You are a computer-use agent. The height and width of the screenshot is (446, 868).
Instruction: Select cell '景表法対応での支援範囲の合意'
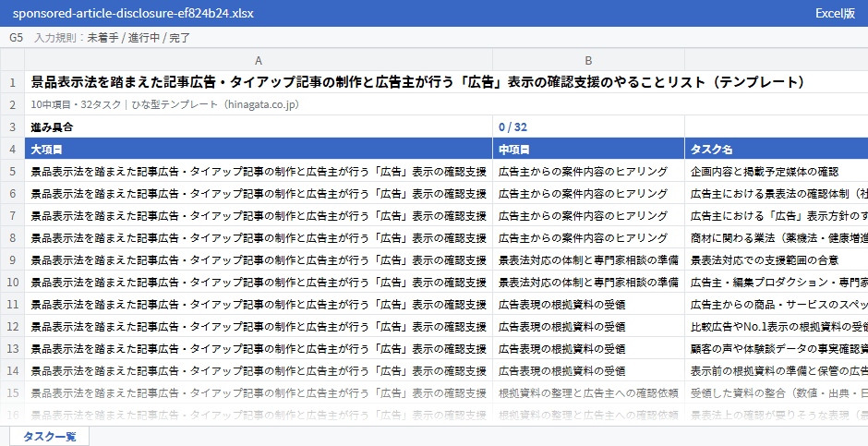coord(776,259)
